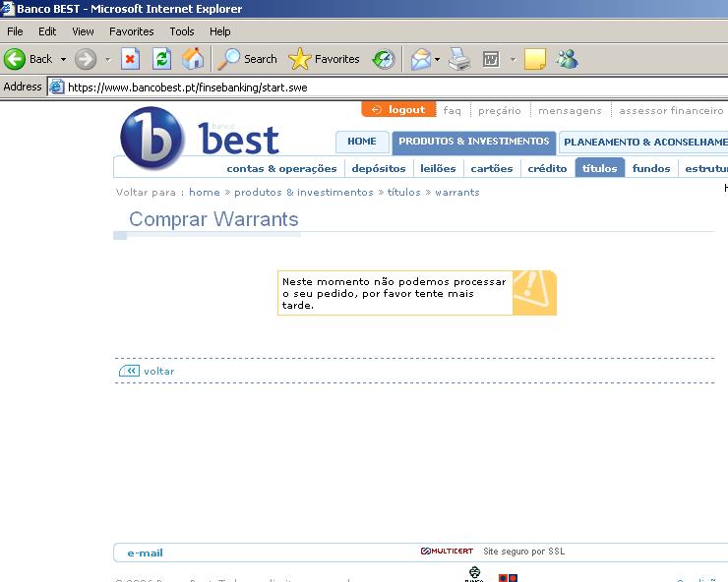Click the Search magnifier toolbar button
The height and width of the screenshot is (582, 728).
(x=248, y=59)
